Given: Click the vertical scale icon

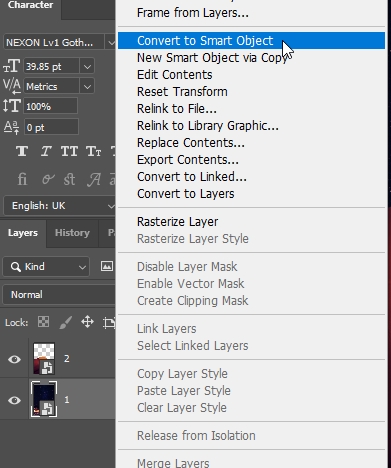Looking at the screenshot, I should click(12, 106).
